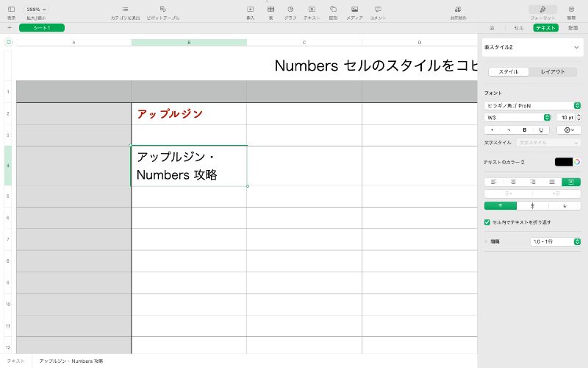Add a new sheet with the plus button
The width and height of the screenshot is (588, 368).
click(x=10, y=27)
